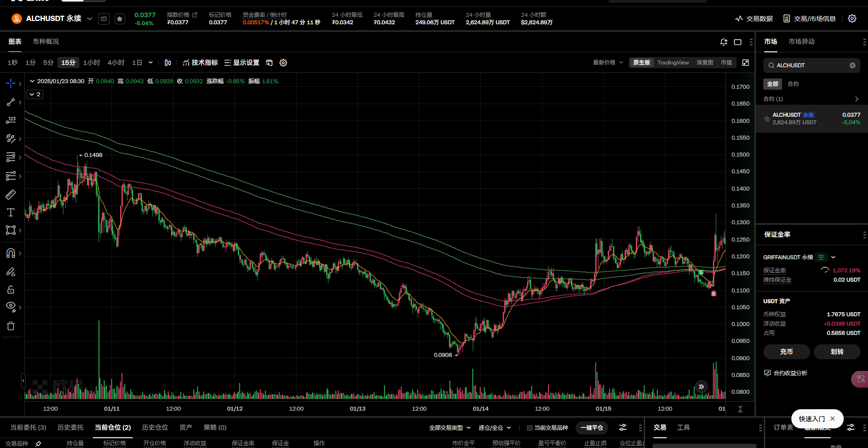The image size is (868, 448).
Task: Close the 快速入门 quick start bubble
Action: point(832,419)
